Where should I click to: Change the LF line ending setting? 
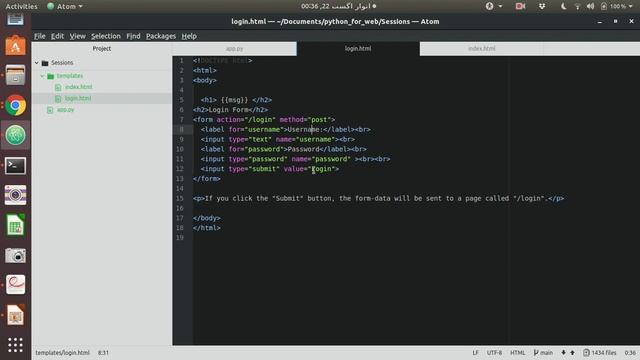475,353
